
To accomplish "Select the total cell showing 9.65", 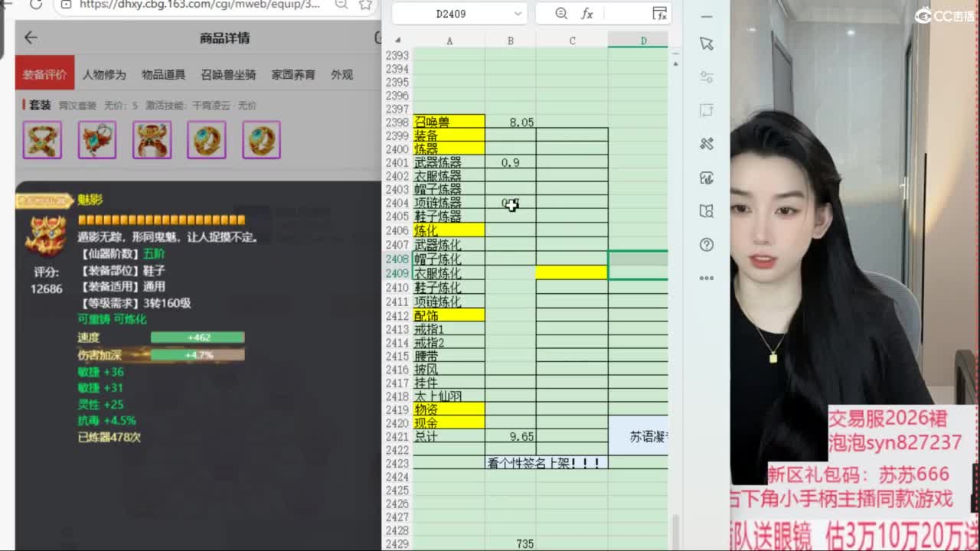I will point(511,436).
